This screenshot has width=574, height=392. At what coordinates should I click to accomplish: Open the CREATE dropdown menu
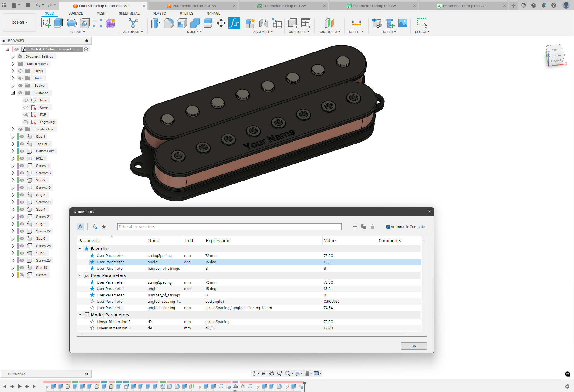click(x=78, y=32)
